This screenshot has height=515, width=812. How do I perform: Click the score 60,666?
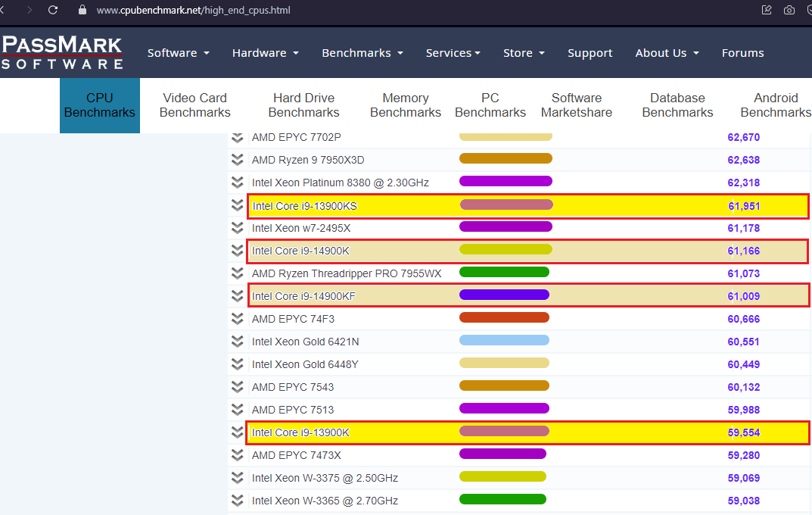point(744,319)
